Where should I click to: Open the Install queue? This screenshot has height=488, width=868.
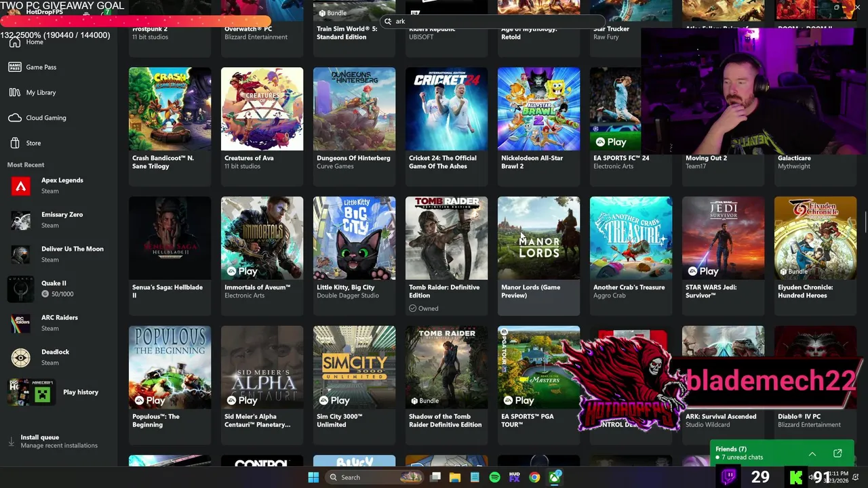tap(59, 441)
